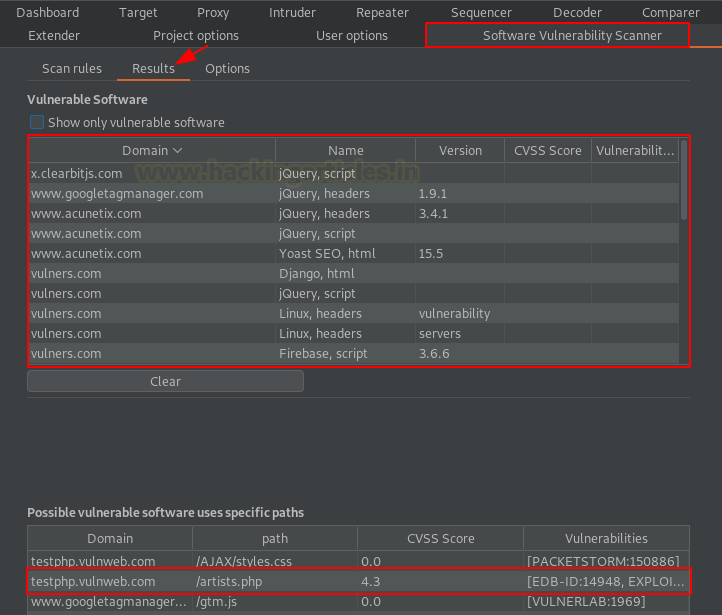Image resolution: width=722 pixels, height=615 pixels.
Task: Select the Linux headers servers row
Action: tap(354, 334)
